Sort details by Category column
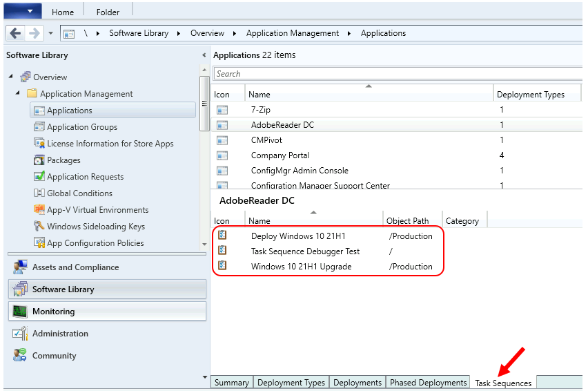Screen dimensions: 588x391 [x=465, y=220]
